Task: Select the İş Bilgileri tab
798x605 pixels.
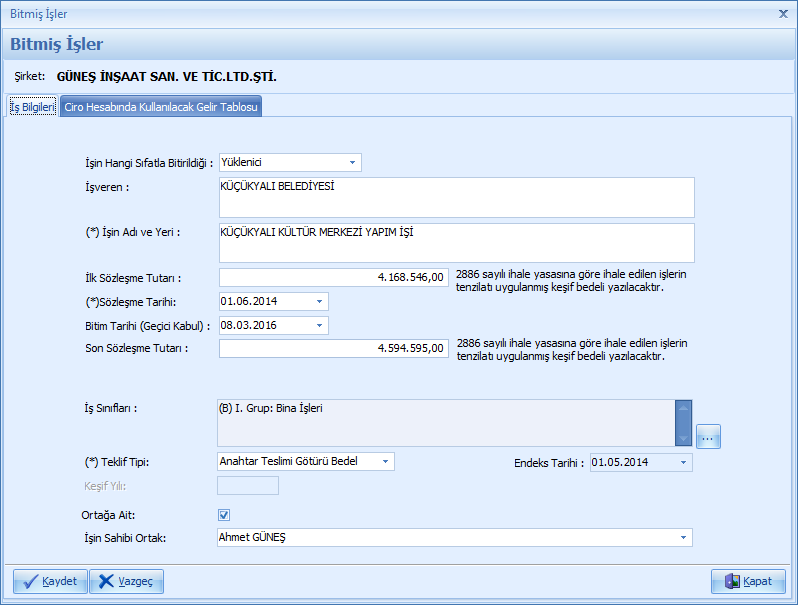Action: 32,107
